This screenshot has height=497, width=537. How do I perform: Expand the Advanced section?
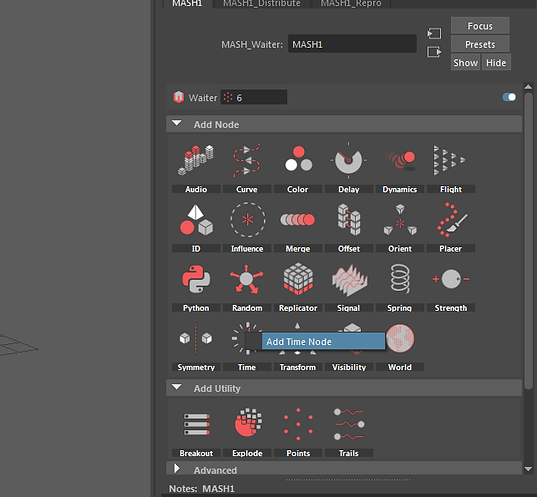(x=177, y=469)
